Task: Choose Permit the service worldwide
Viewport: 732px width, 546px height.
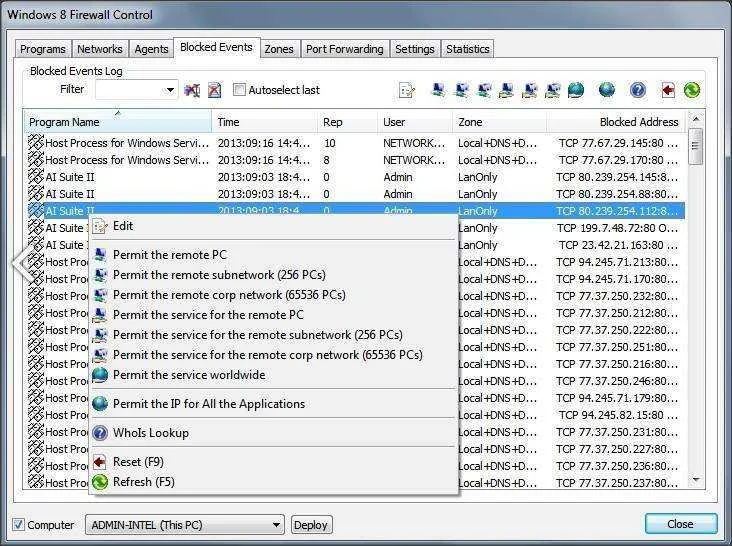Action: click(273, 375)
